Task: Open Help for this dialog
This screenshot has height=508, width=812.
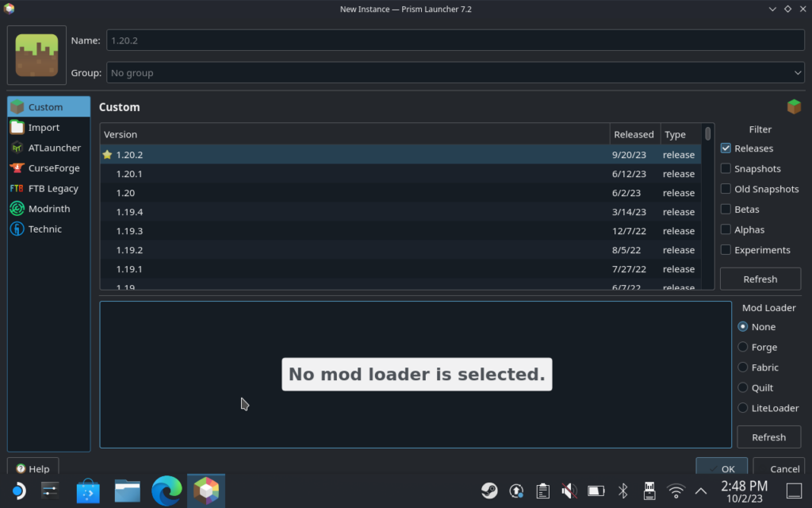Action: (33, 468)
